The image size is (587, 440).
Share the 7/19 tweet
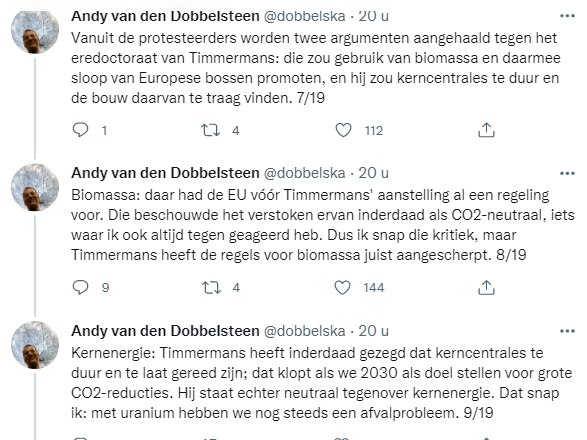[486, 130]
